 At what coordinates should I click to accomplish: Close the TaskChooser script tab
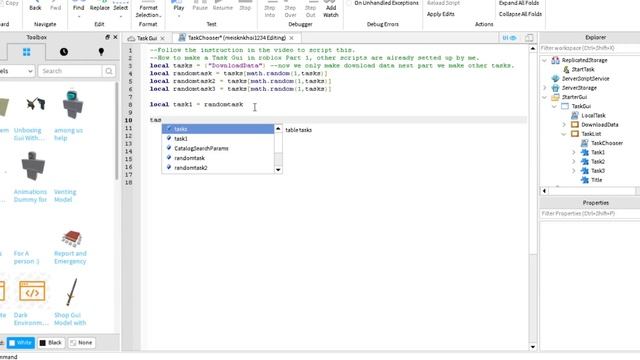click(x=291, y=38)
